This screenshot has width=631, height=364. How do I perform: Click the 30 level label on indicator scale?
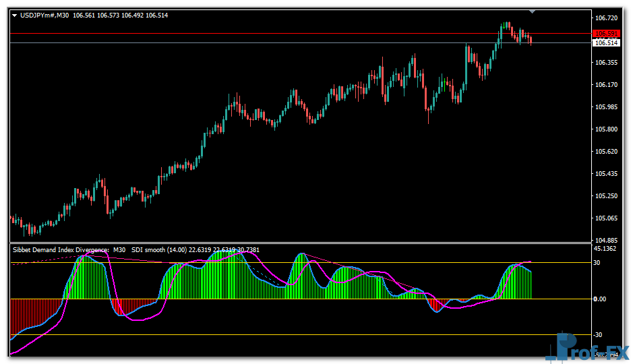coord(597,263)
